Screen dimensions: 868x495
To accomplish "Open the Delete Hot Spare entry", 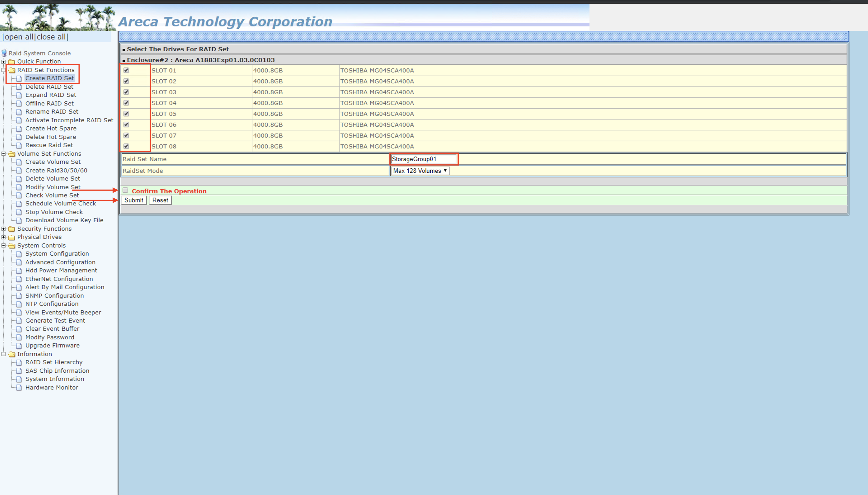I will pyautogui.click(x=51, y=137).
